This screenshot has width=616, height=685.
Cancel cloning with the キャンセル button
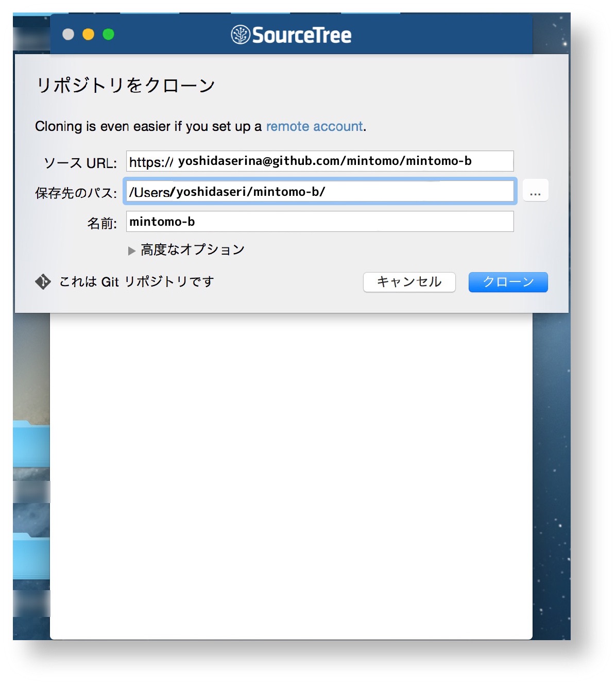(x=409, y=282)
